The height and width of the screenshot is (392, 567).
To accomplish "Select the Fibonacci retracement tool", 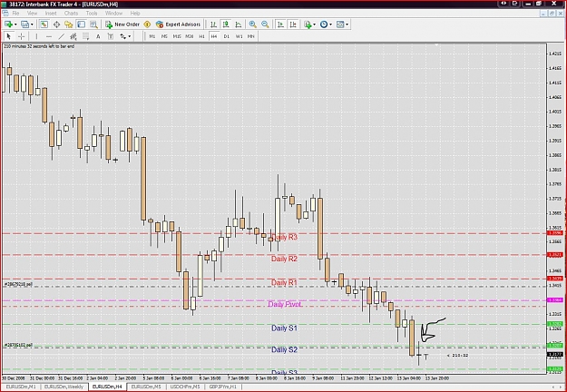I will 85,36.
